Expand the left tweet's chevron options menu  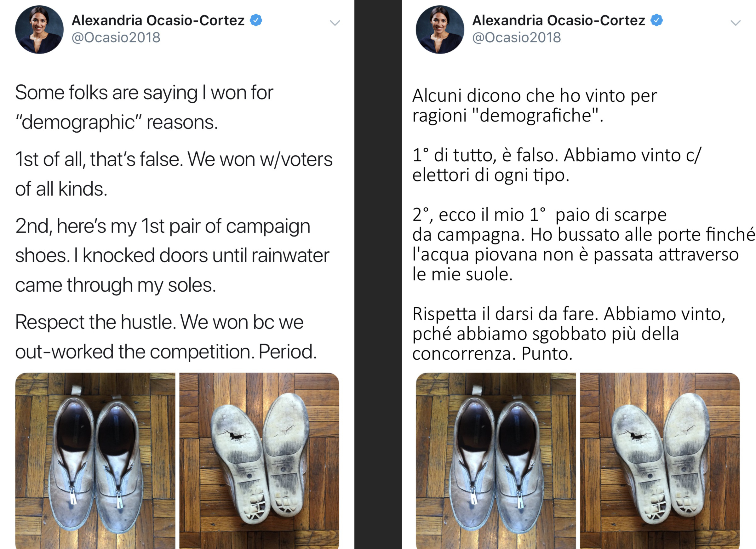(335, 23)
